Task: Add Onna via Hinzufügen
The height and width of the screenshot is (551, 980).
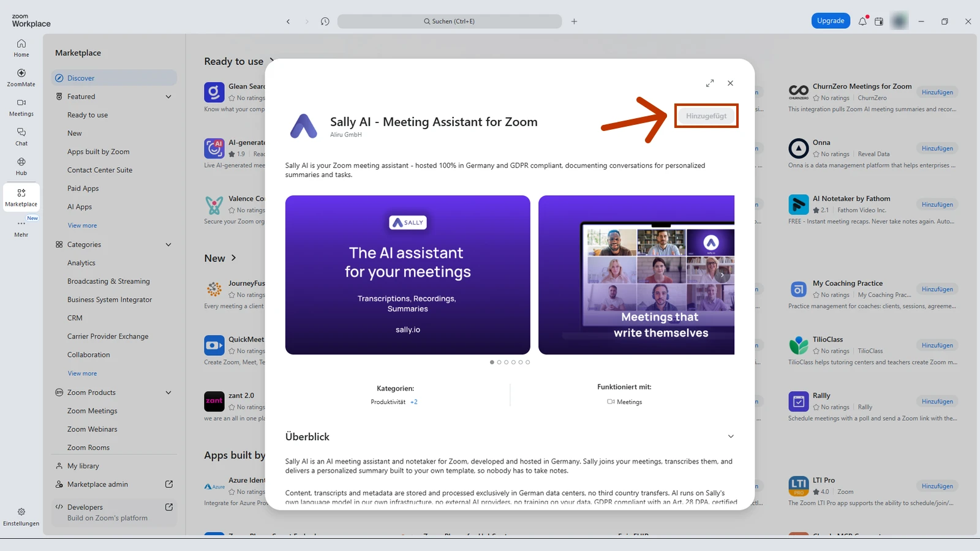Action: (937, 148)
